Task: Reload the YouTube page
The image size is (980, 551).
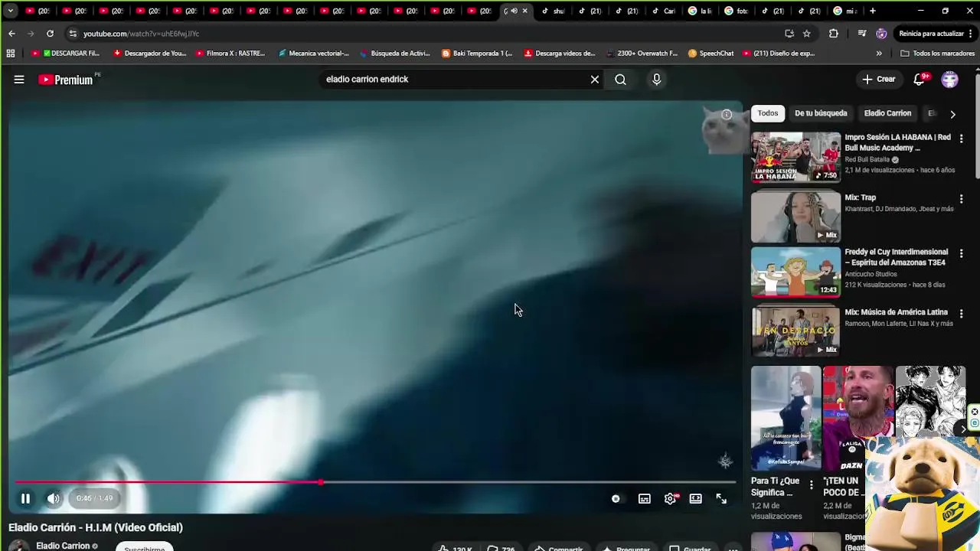Action: (x=50, y=34)
